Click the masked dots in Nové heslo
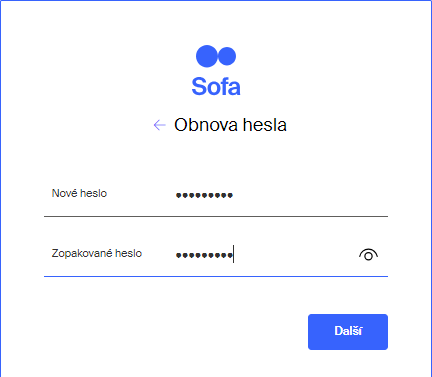Viewport: 432px width, 377px height. click(204, 195)
